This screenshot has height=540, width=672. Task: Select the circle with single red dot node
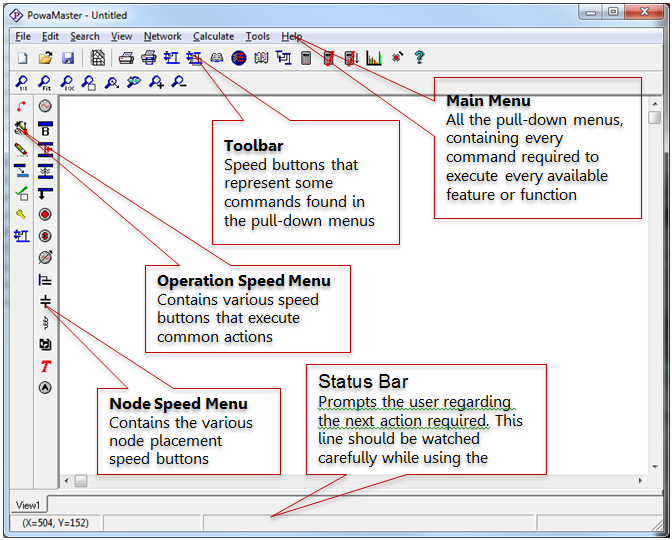45,214
